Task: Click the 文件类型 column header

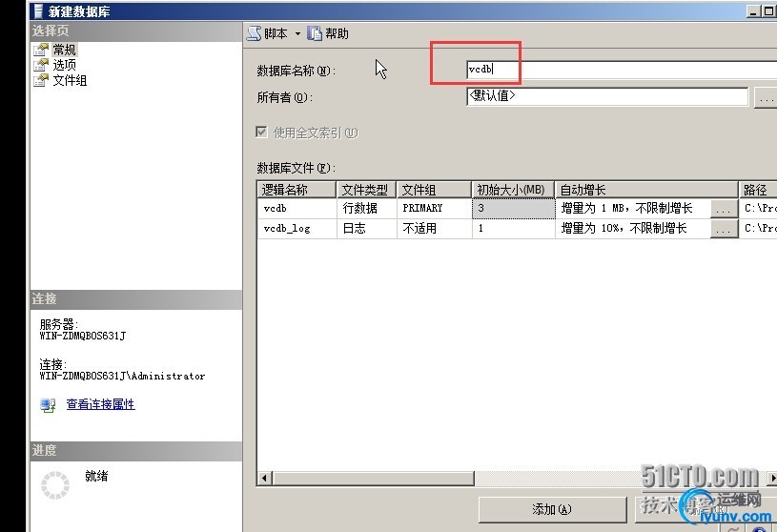Action: (366, 190)
